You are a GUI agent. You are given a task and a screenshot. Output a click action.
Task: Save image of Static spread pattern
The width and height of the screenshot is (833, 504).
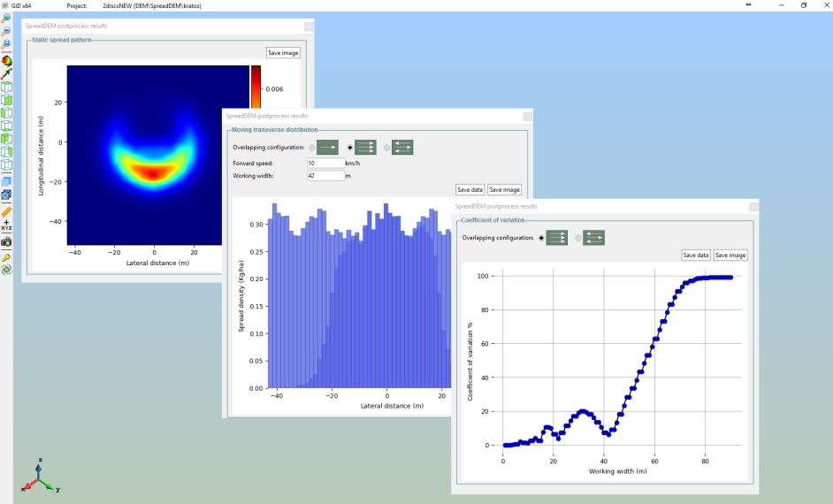[283, 53]
